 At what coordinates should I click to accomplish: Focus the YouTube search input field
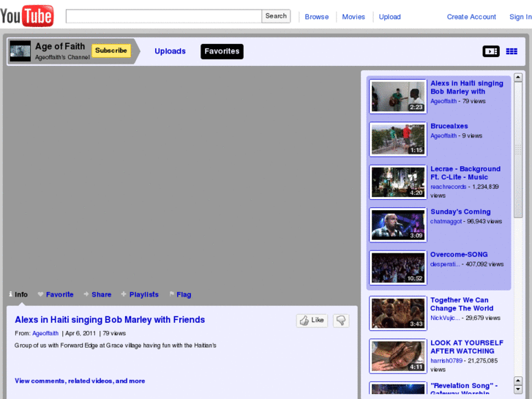coord(163,16)
